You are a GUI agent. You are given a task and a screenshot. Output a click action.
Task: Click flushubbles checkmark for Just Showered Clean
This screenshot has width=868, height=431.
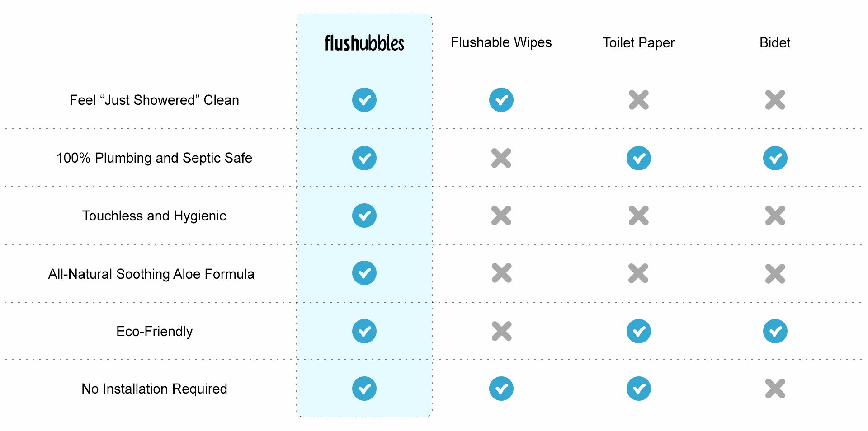click(x=364, y=100)
